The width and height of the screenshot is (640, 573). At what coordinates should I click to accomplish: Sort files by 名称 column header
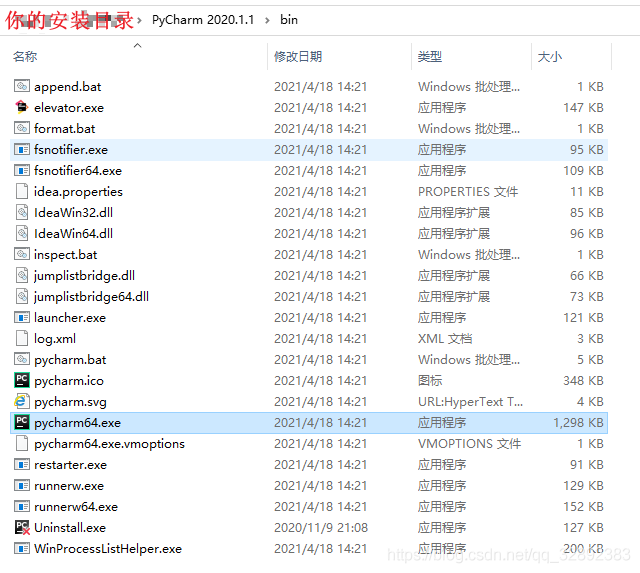click(25, 56)
